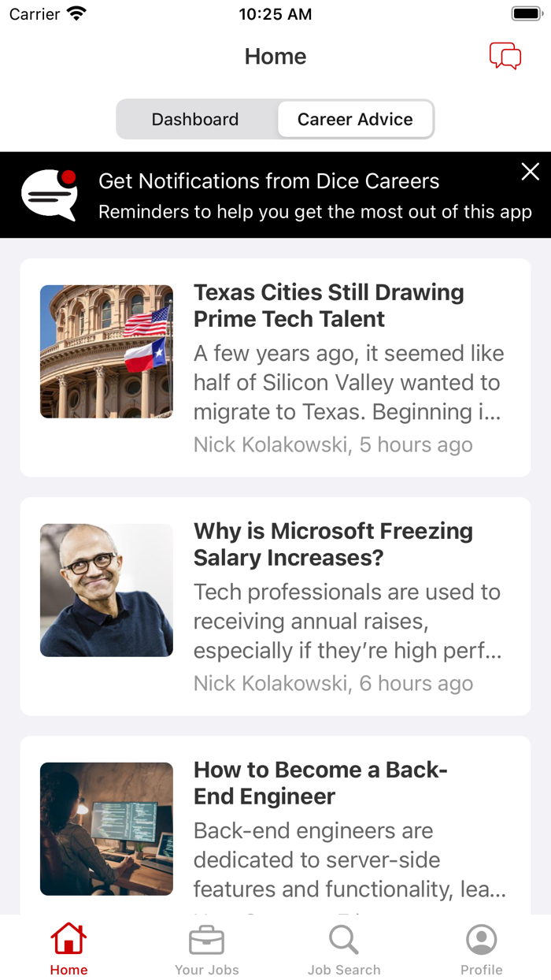
Task: Tap the 10:25 AM clock in status bar
Action: [275, 13]
